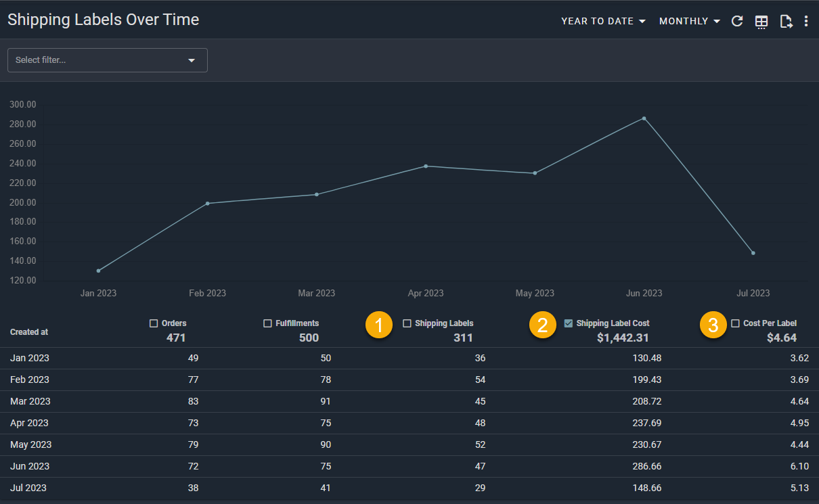Click the Jan 2023 chart data point
Viewport: 819px width, 504px height.
point(98,271)
